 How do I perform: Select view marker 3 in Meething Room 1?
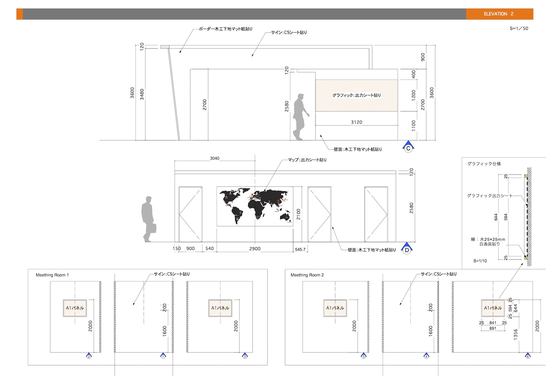244,357
